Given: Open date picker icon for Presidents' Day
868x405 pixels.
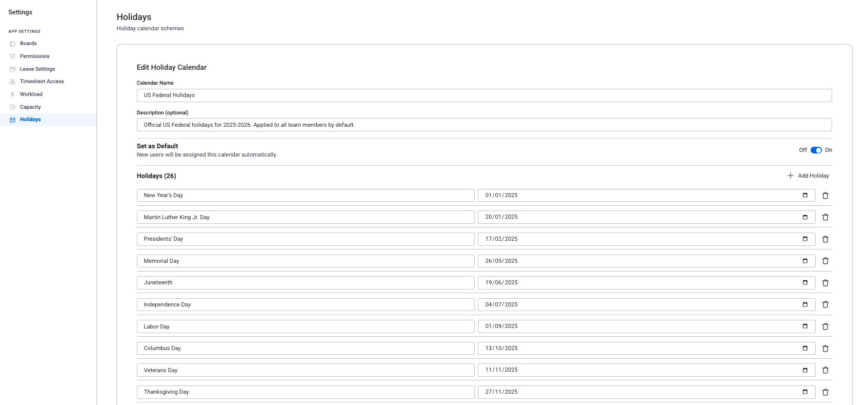Looking at the screenshot, I should [805, 239].
